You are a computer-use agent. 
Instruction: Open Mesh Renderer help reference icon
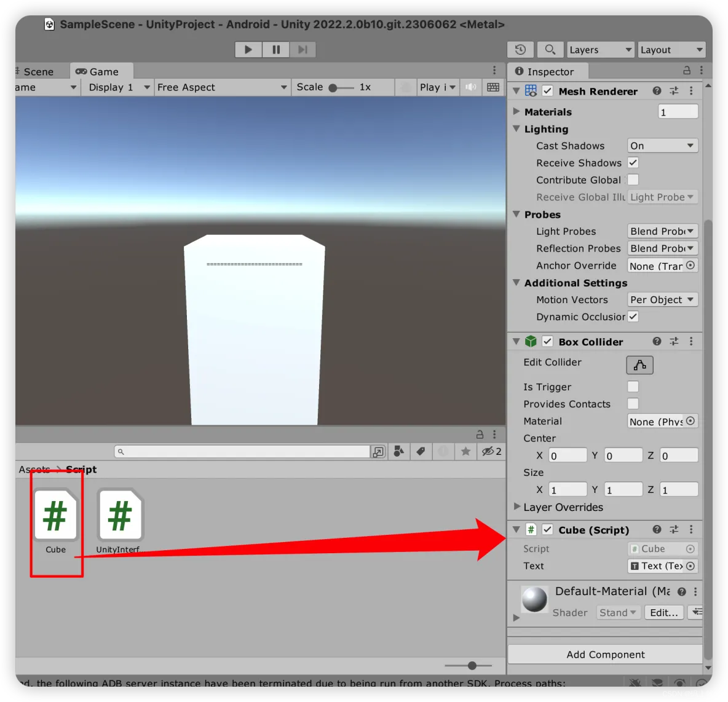click(x=657, y=91)
